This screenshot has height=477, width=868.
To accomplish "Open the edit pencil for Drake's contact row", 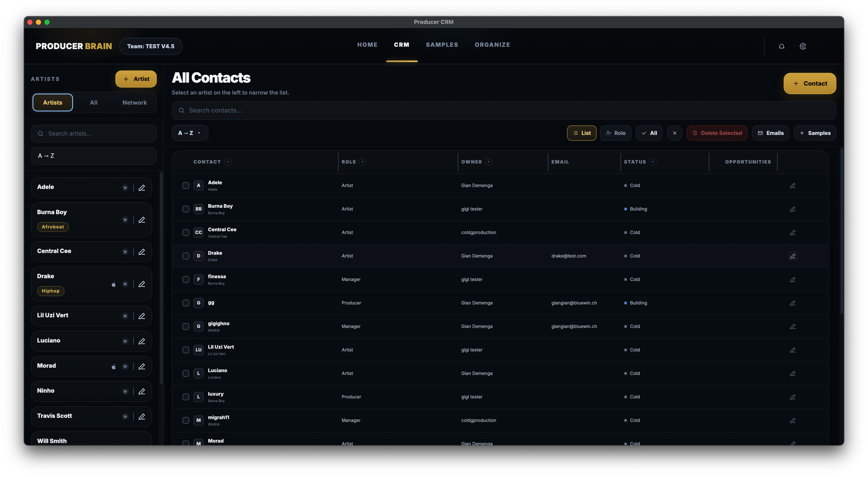I will point(793,256).
